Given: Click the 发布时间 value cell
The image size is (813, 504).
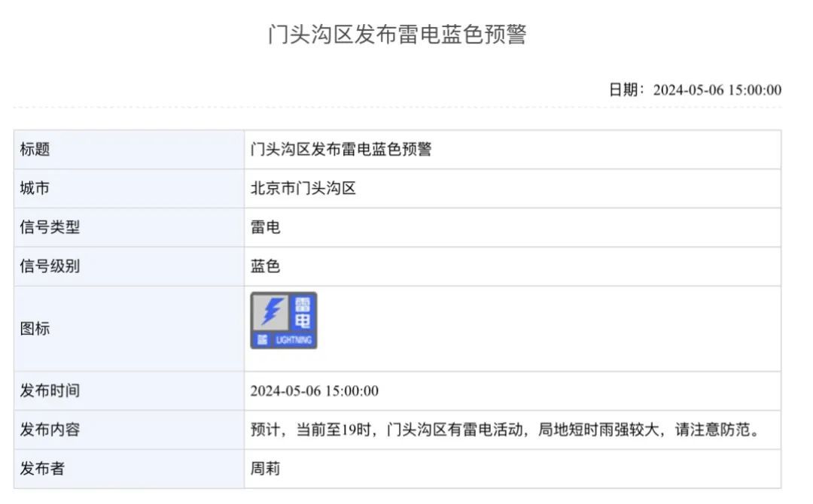Looking at the screenshot, I should 316,390.
